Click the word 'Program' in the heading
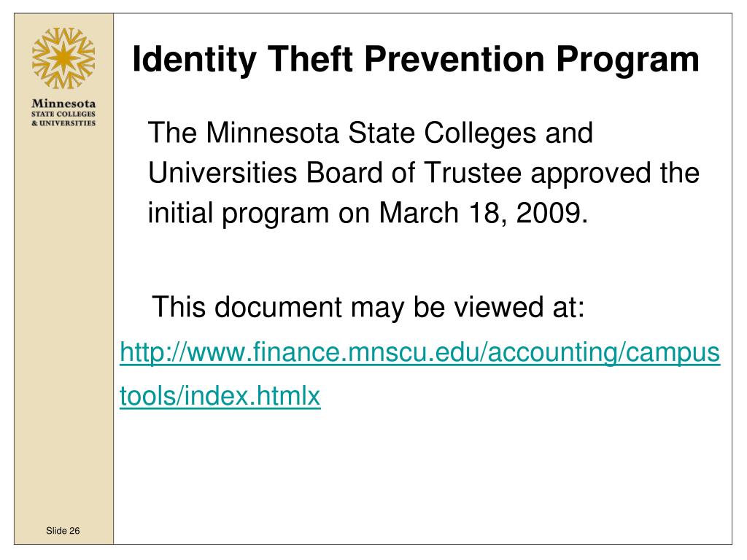 [628, 60]
